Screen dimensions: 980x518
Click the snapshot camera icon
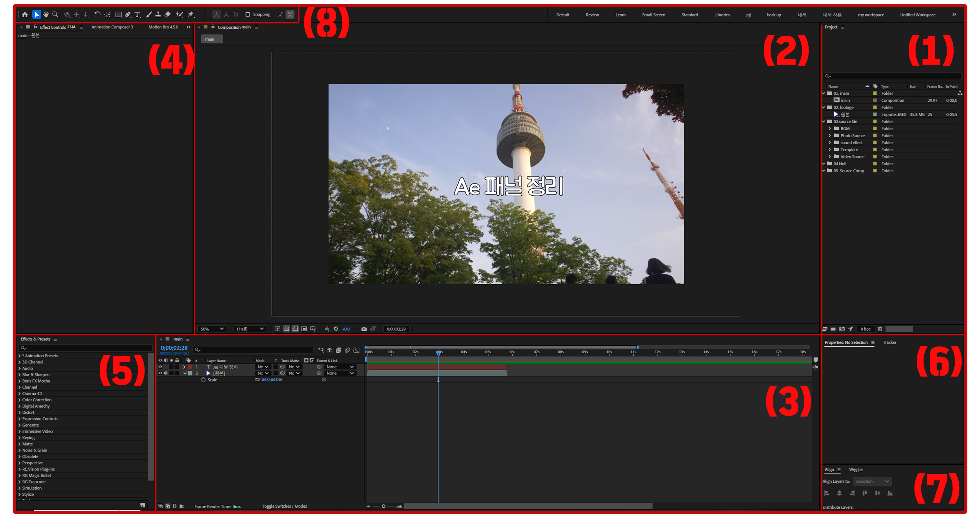click(x=364, y=329)
